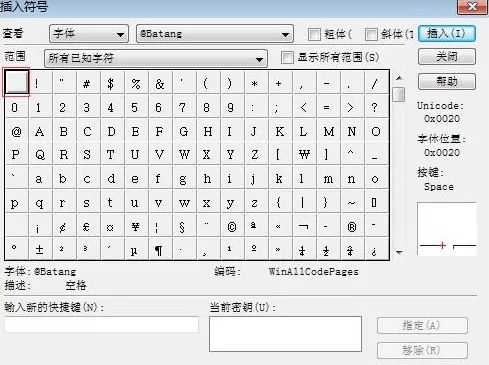489x365 pixels.
Task: Click the asterisk character cell
Action: (x=256, y=83)
